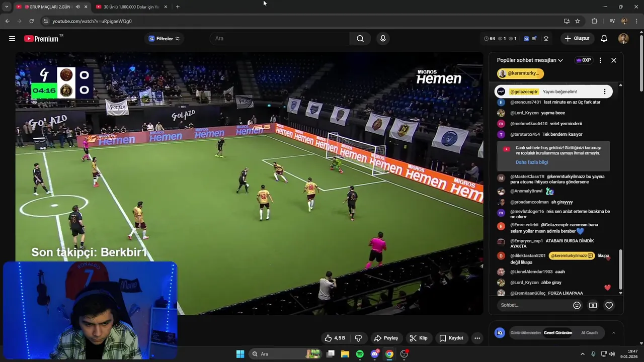Like the video (4,5 B)

(x=335, y=338)
